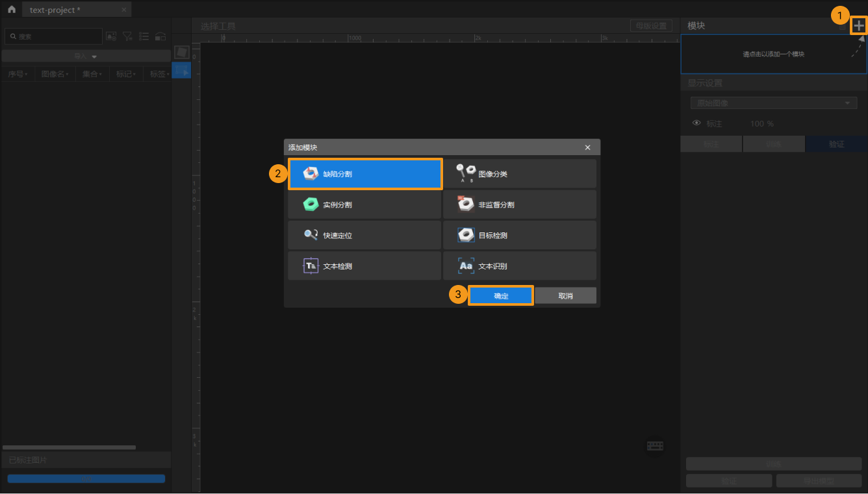The height and width of the screenshot is (494, 868).
Task: Click the green 实例分割 nut icon
Action: [x=311, y=204]
